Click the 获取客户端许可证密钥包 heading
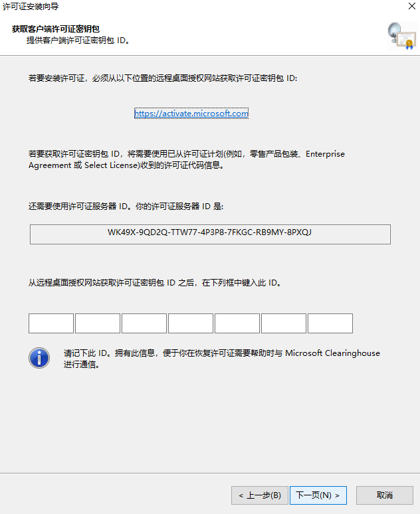 (x=56, y=29)
